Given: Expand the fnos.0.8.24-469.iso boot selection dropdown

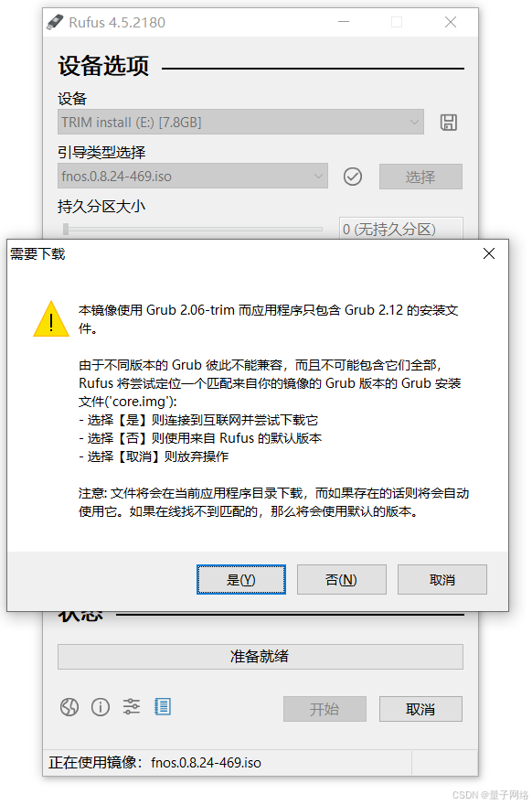Looking at the screenshot, I should coord(192,176).
